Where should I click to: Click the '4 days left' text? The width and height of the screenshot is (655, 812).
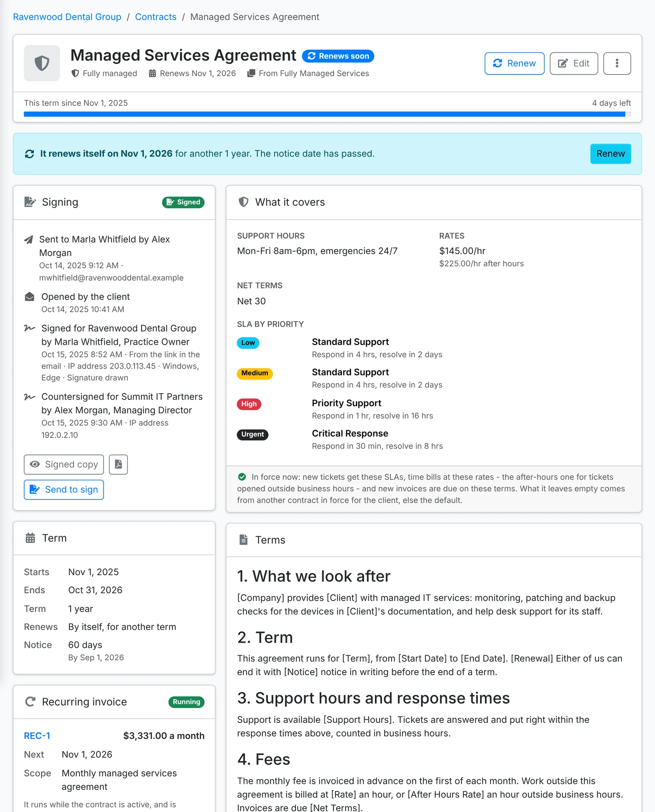tap(611, 103)
